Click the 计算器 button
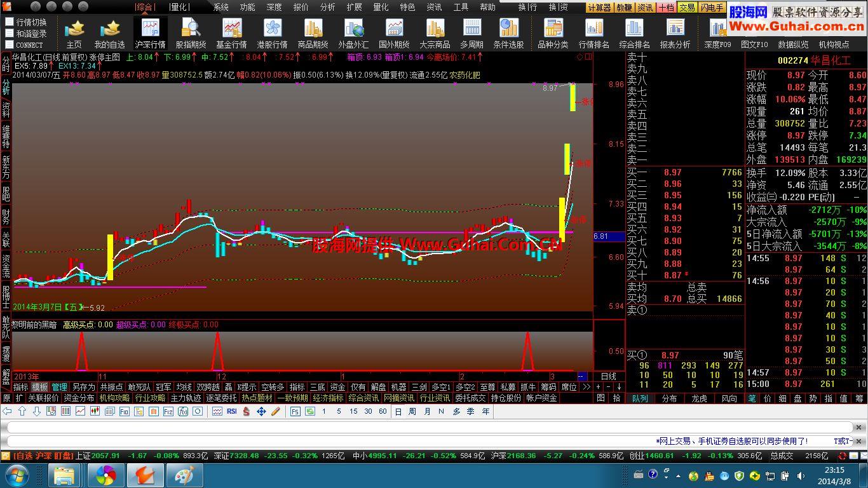 (x=599, y=8)
